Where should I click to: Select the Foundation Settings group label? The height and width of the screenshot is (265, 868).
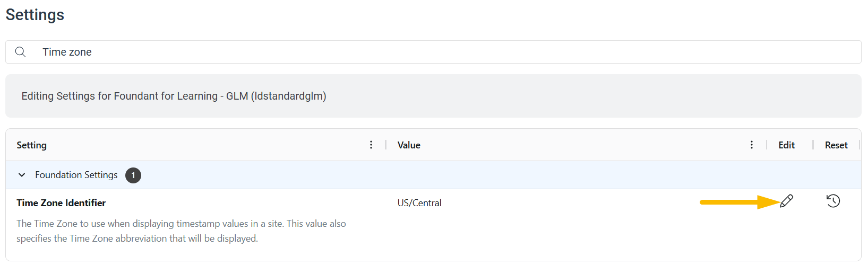pyautogui.click(x=76, y=175)
